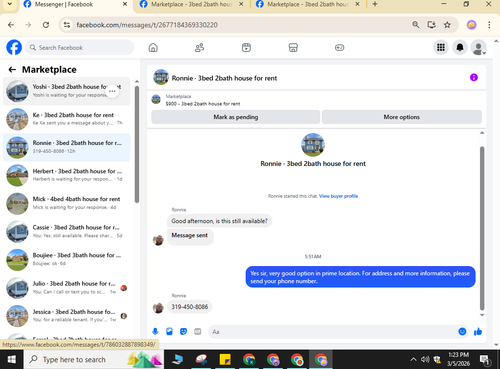The width and height of the screenshot is (500, 369).
Task: Open options menu for Yoshi conversation
Action: tap(112, 91)
